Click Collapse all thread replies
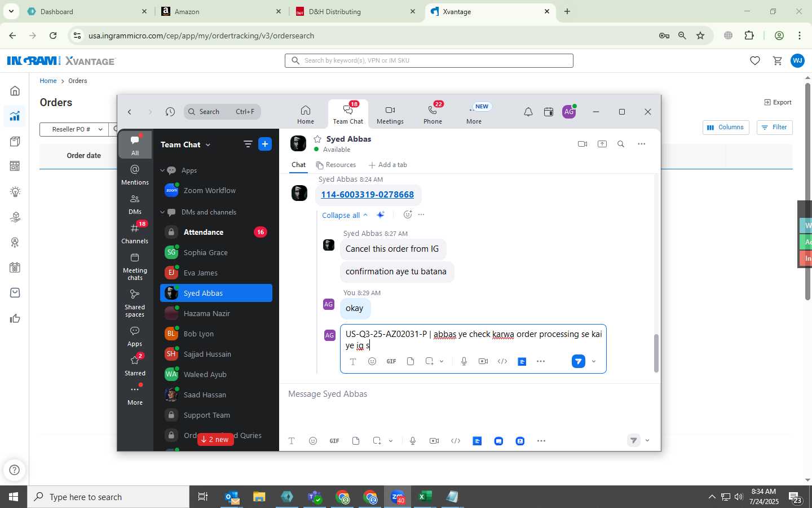 345,215
